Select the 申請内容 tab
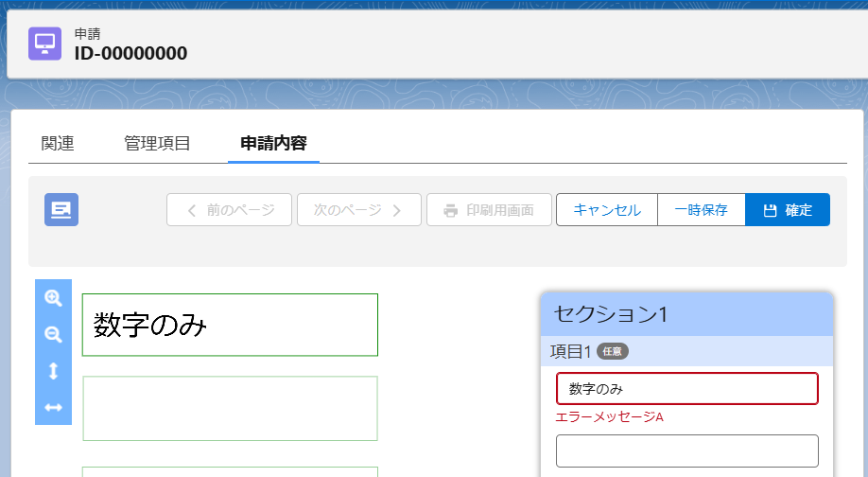 click(x=273, y=144)
